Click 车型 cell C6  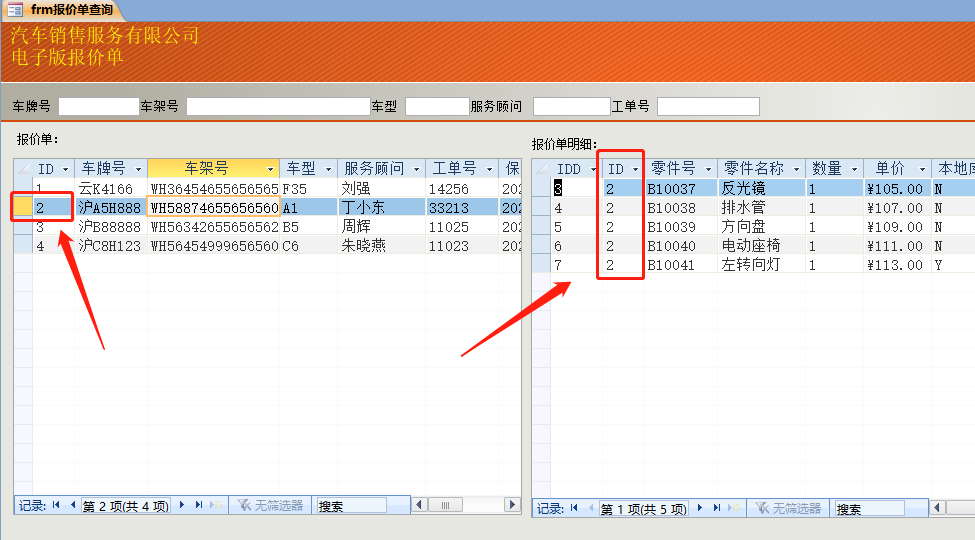pyautogui.click(x=308, y=246)
